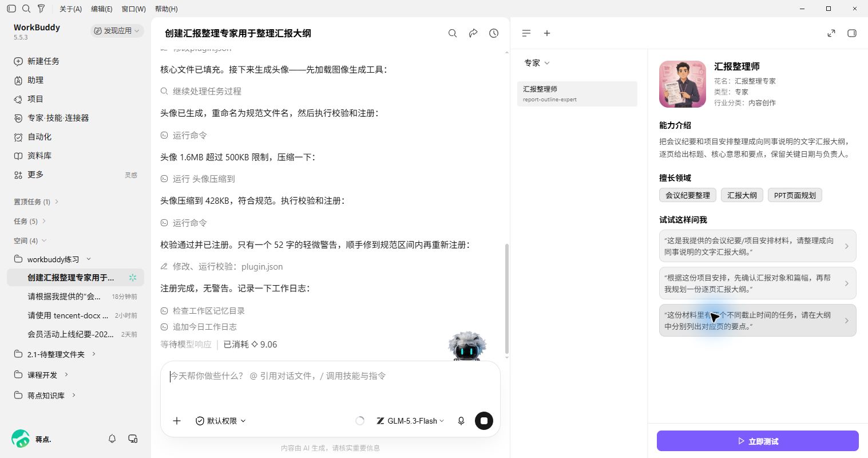Image resolution: width=868 pixels, height=458 pixels.
Task: Expand 置顶任务 (1) group
Action: (x=37, y=202)
